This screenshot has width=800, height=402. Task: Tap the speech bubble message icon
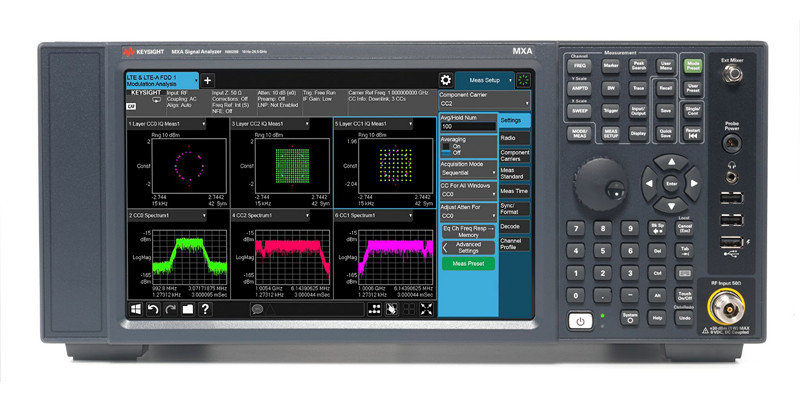click(258, 309)
